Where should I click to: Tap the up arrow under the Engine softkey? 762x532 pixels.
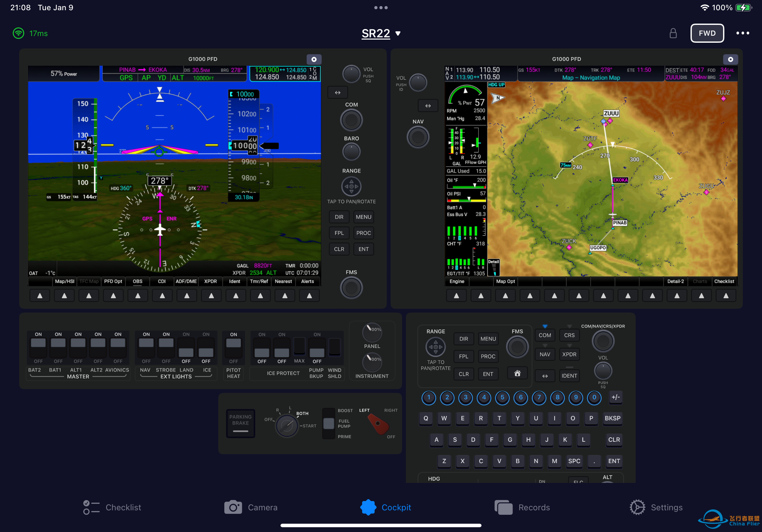pos(456,295)
